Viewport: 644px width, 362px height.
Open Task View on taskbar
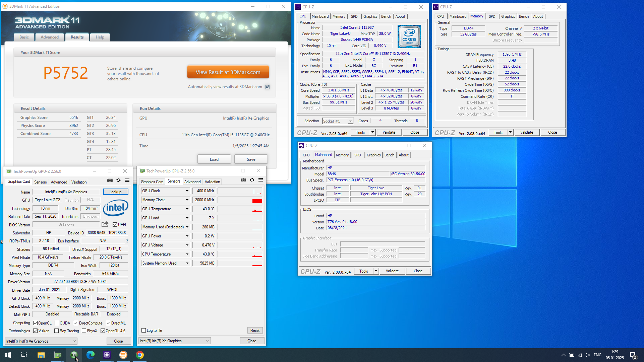tap(24, 355)
